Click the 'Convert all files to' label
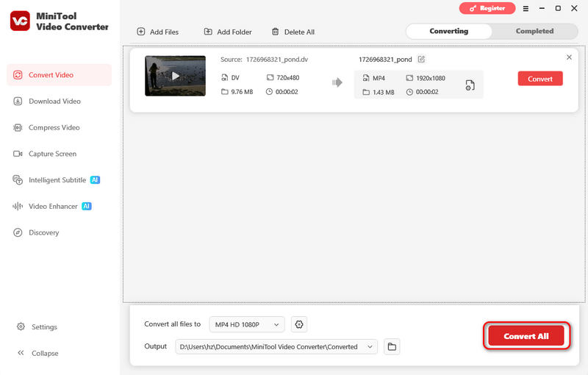 coord(173,324)
